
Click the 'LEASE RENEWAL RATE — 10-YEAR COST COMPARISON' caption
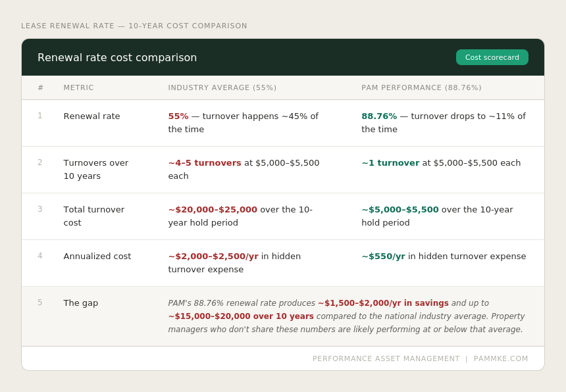coord(134,26)
